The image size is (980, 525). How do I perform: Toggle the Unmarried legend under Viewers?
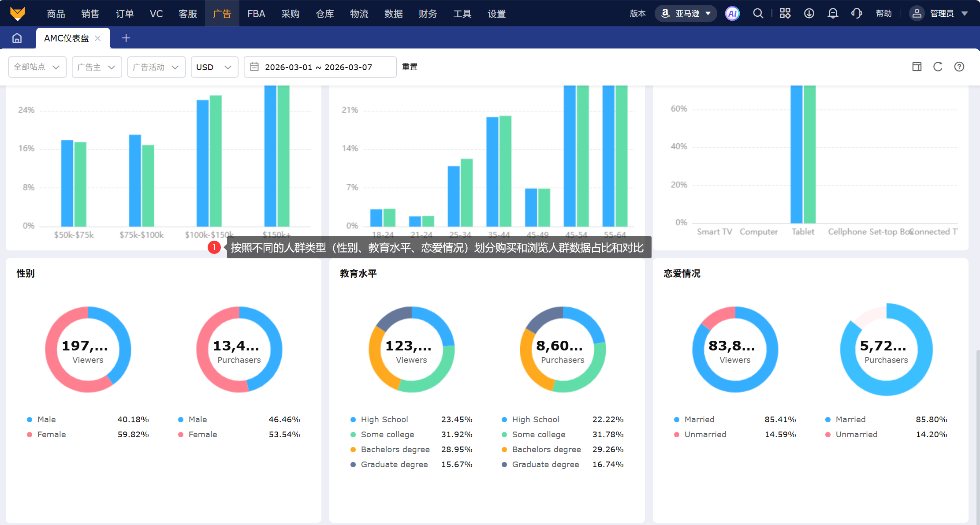(x=705, y=435)
